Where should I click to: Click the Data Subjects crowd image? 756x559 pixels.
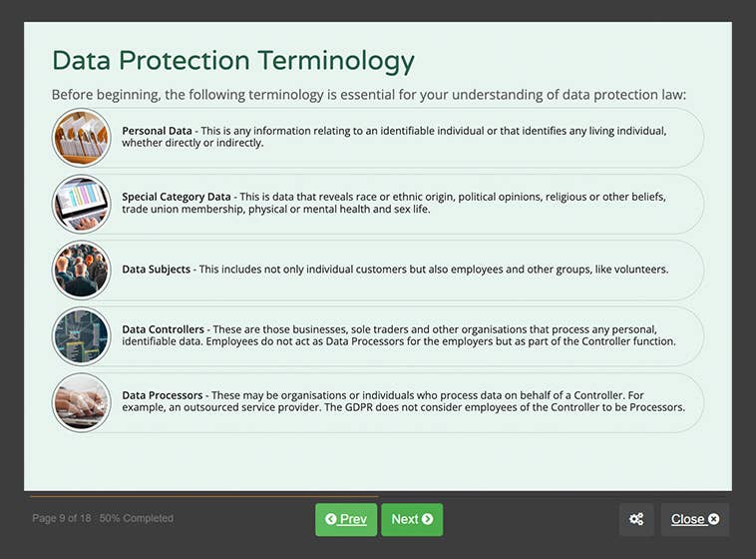[x=81, y=270]
